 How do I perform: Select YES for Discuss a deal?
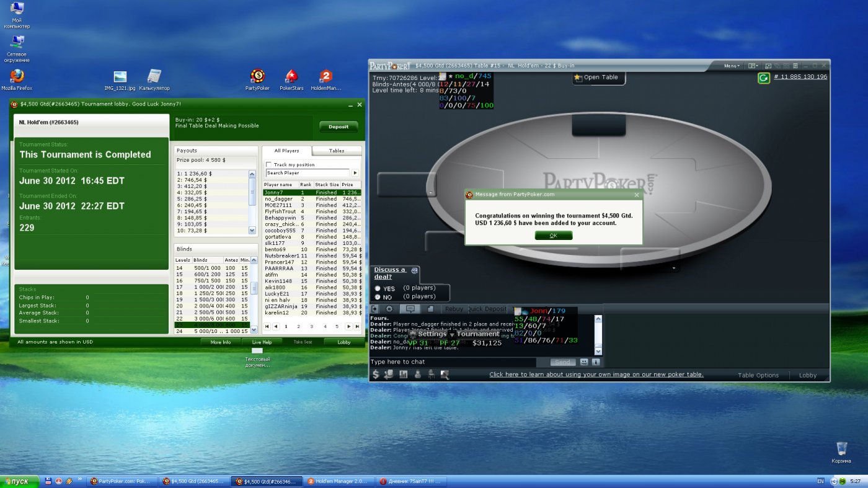tap(378, 288)
